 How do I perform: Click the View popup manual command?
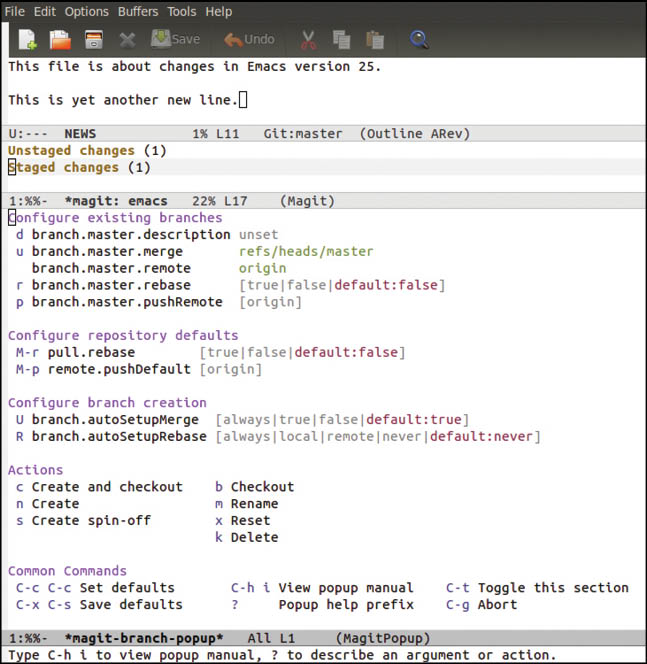[x=345, y=588]
